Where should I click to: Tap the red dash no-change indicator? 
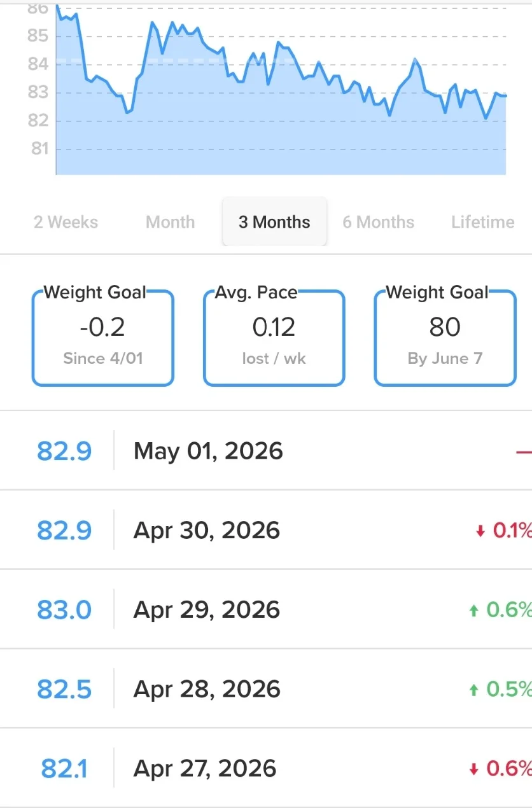524,452
